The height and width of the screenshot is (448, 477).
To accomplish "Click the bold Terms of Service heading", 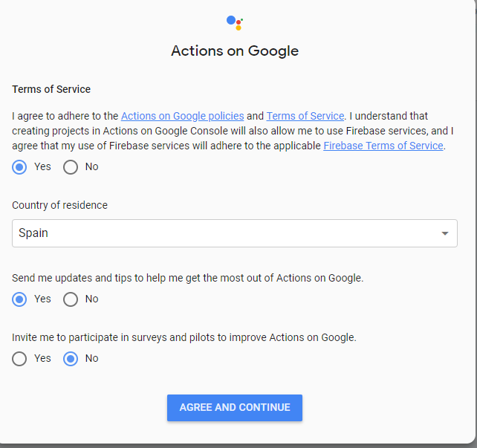I will [x=51, y=89].
